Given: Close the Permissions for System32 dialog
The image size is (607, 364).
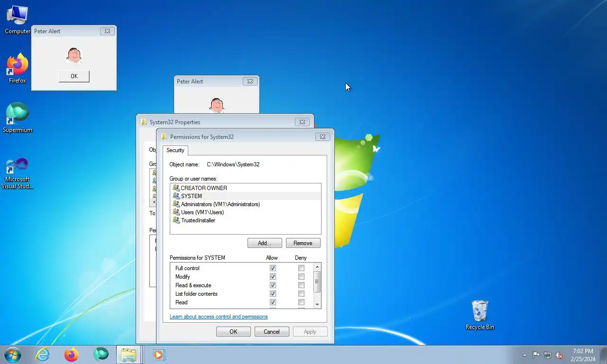Looking at the screenshot, I should click(322, 136).
